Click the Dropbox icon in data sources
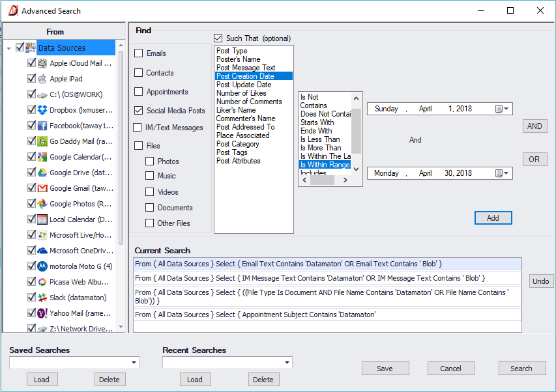 pyautogui.click(x=42, y=110)
